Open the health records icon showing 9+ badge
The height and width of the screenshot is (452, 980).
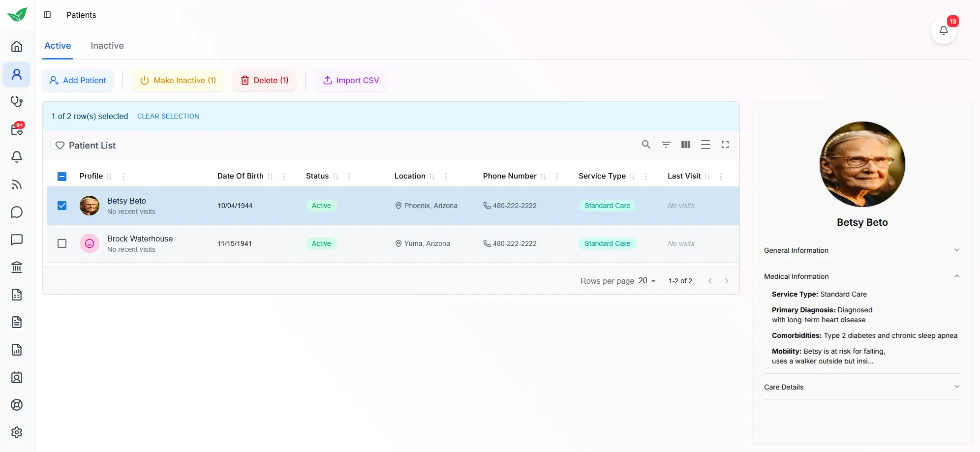coord(17,129)
